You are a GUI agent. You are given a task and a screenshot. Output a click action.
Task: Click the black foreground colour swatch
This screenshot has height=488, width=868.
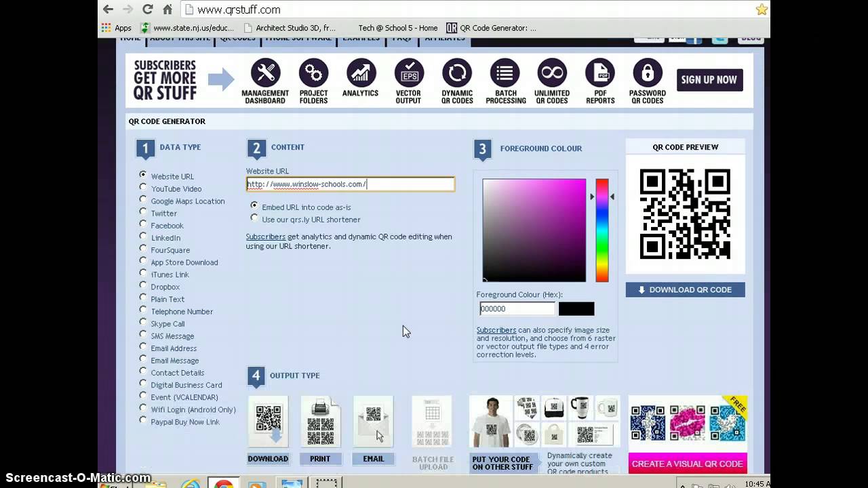[x=576, y=309]
